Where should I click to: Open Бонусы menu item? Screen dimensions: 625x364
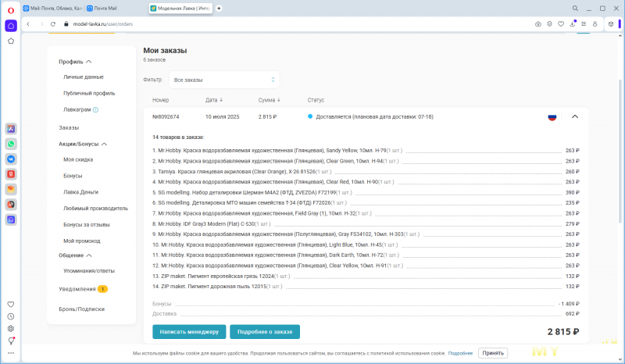click(x=73, y=176)
